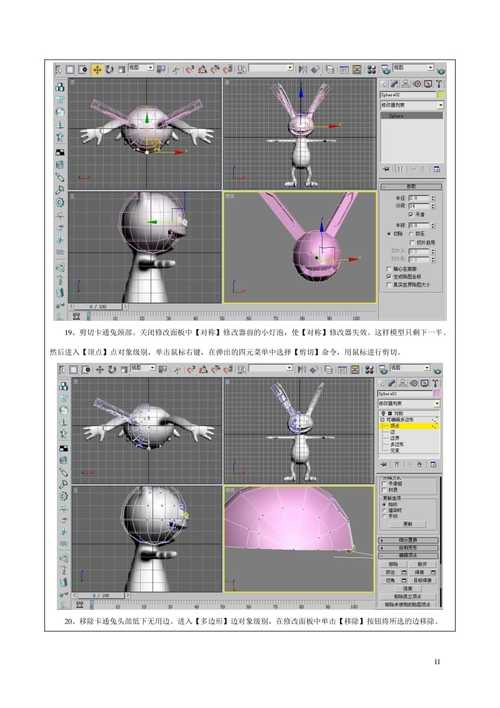Viewport: 500px width, 708px height.
Task: Open Material Editor in first screenshot toolbar
Action: [371, 69]
